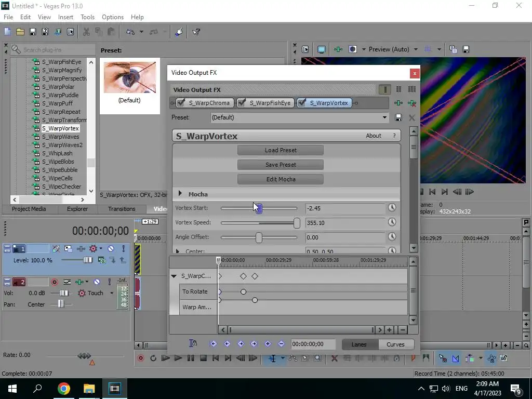Save snapshot to file in preview toolbar
Viewport: 532px width, 399px height.
pos(466,49)
